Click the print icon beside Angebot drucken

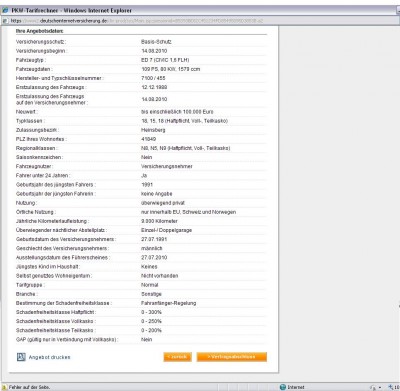tap(21, 357)
